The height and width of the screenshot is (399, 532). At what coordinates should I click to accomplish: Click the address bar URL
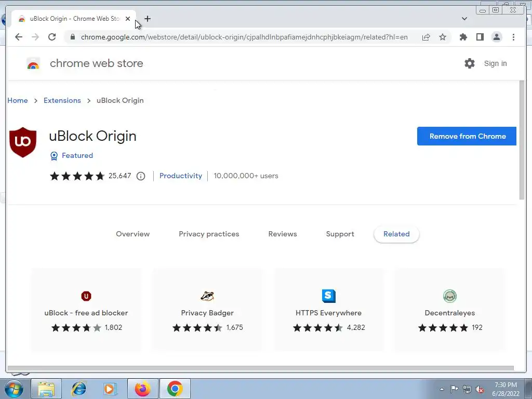click(x=244, y=37)
